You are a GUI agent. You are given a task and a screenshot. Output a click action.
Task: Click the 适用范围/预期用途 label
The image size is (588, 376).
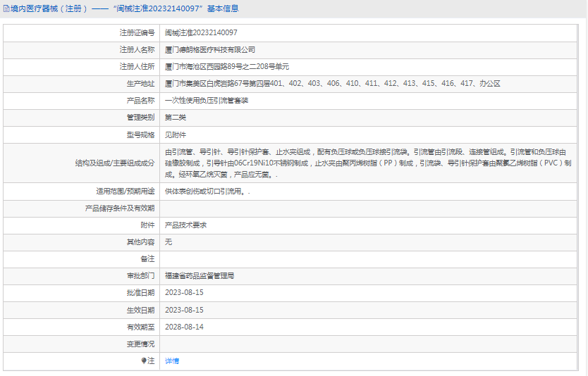click(x=125, y=192)
